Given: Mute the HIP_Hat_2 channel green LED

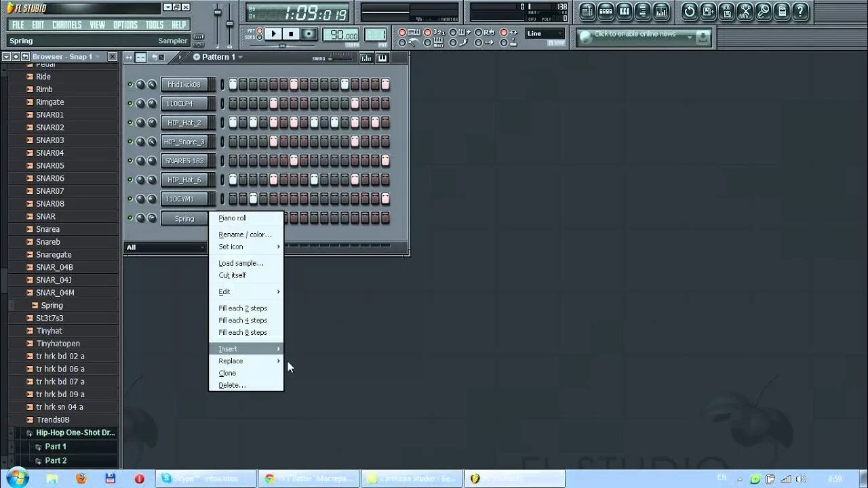Looking at the screenshot, I should [x=130, y=123].
